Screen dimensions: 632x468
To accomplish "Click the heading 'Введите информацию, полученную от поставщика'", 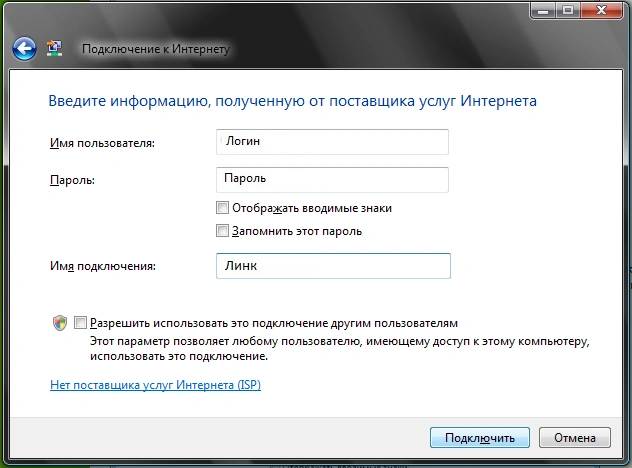I will click(x=293, y=101).
